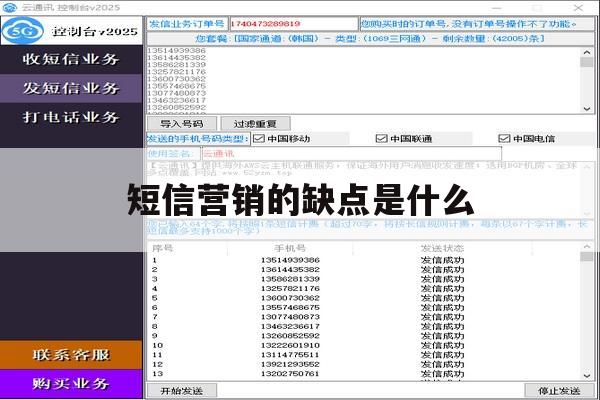Click inside the phone numbers text area
This screenshot has width=600, height=400.
point(364,80)
